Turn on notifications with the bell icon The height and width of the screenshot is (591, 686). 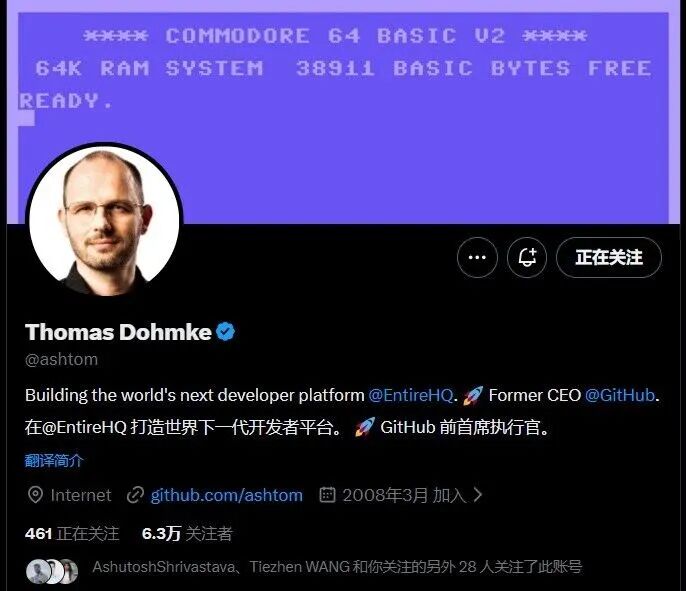[527, 257]
